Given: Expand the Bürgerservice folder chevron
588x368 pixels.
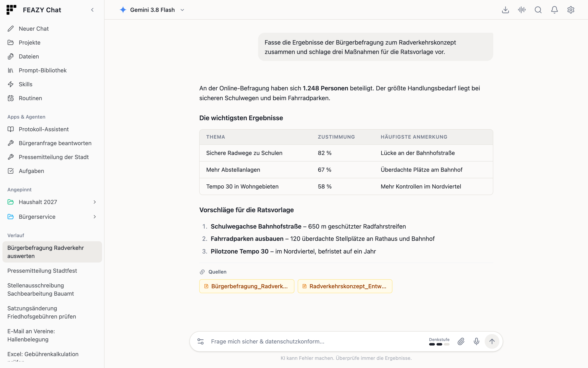Looking at the screenshot, I should [x=95, y=217].
